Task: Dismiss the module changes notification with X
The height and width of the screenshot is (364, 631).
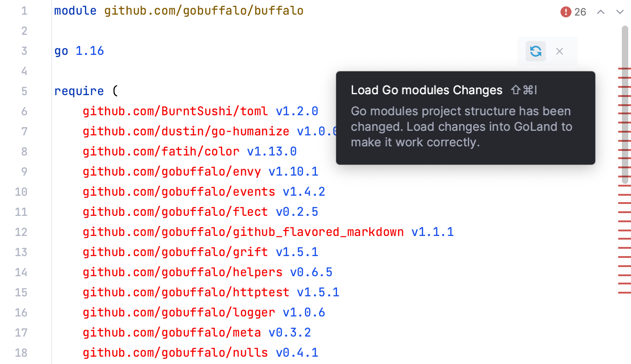Action: click(x=559, y=51)
